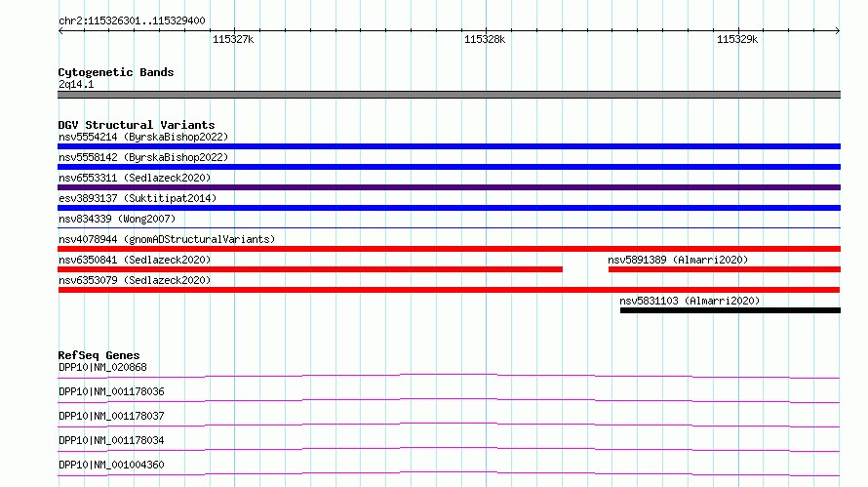Click the black bar under nsv5831103
This screenshot has width=868, height=487.
click(x=730, y=310)
